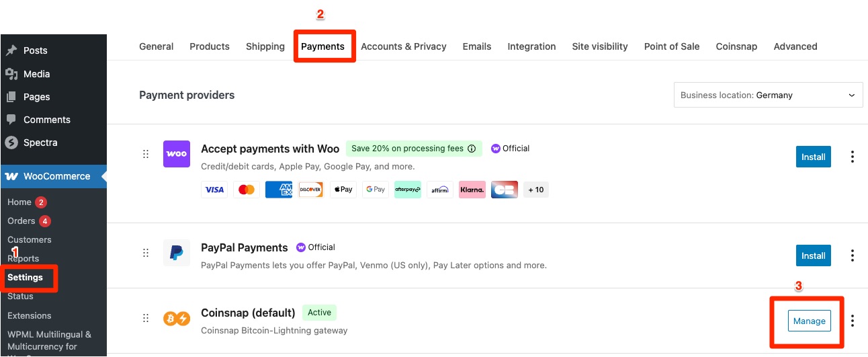Open Settings in WooCommerce submenu

coord(26,277)
